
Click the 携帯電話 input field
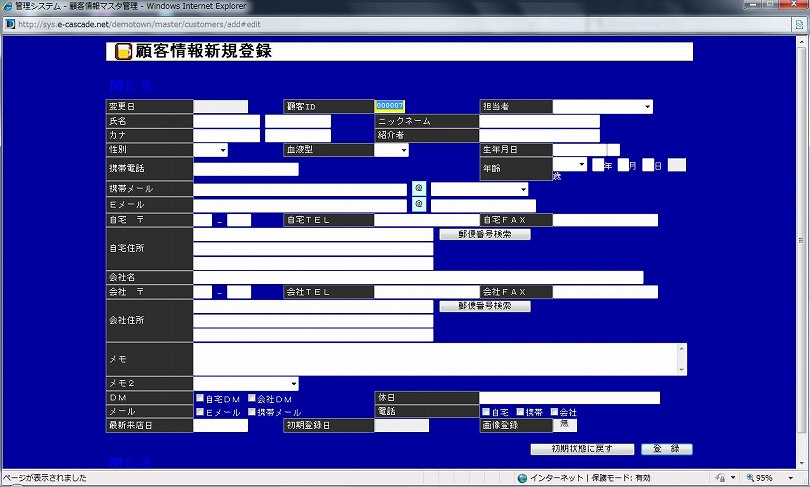click(246, 169)
